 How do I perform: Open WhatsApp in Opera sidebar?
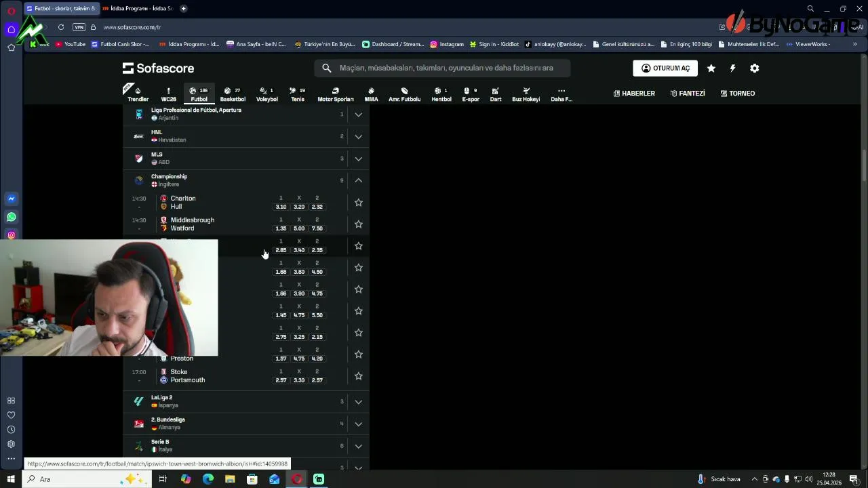point(11,217)
